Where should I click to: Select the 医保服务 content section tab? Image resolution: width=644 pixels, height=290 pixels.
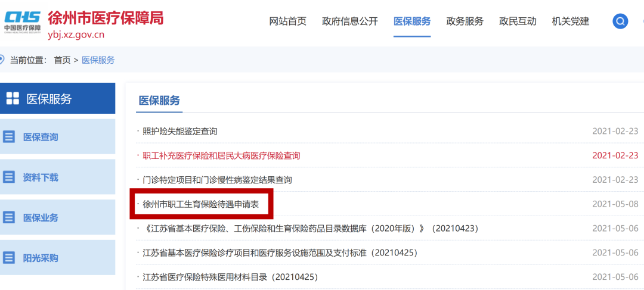pos(159,101)
